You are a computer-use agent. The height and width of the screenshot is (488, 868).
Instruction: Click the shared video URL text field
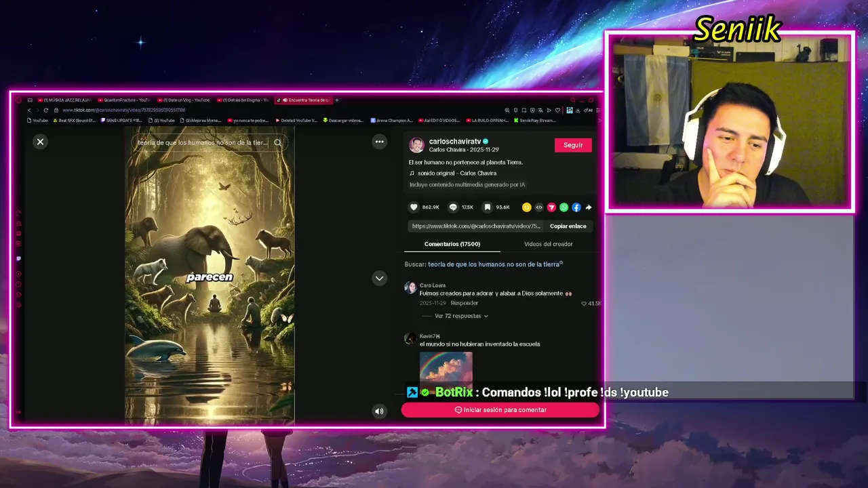pyautogui.click(x=476, y=226)
